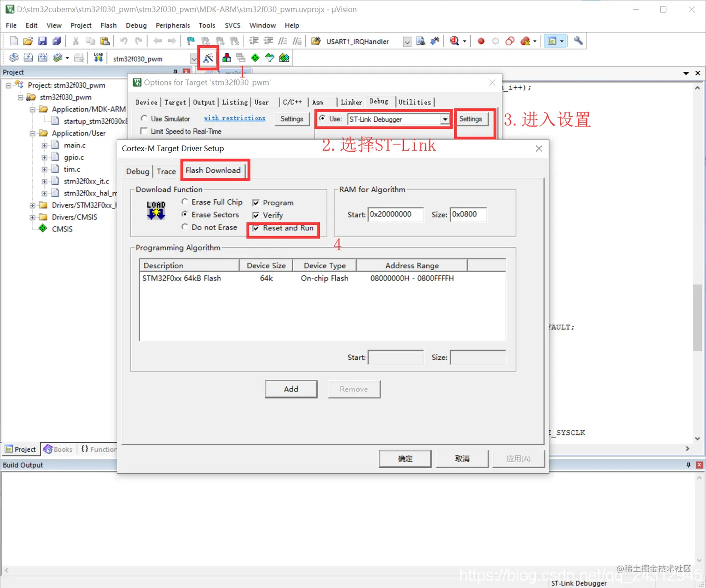Toggle a bookmark with the flag icon
This screenshot has height=588, width=706.
pos(190,41)
